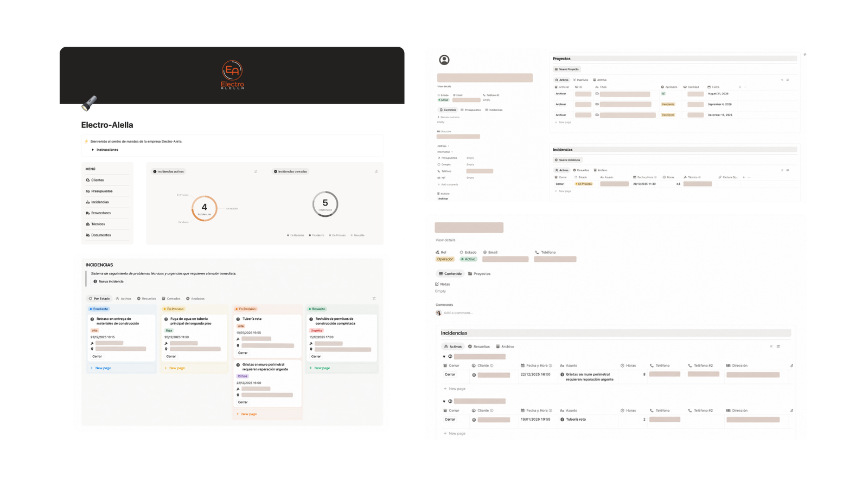Click the profile avatar icon atop client page
868x488 pixels.
tap(444, 60)
